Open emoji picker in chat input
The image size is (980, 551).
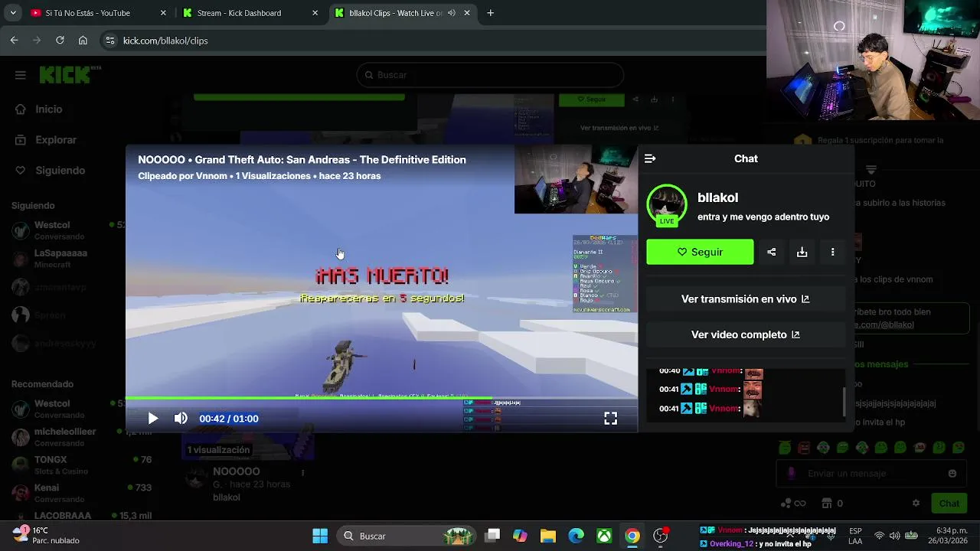(952, 474)
